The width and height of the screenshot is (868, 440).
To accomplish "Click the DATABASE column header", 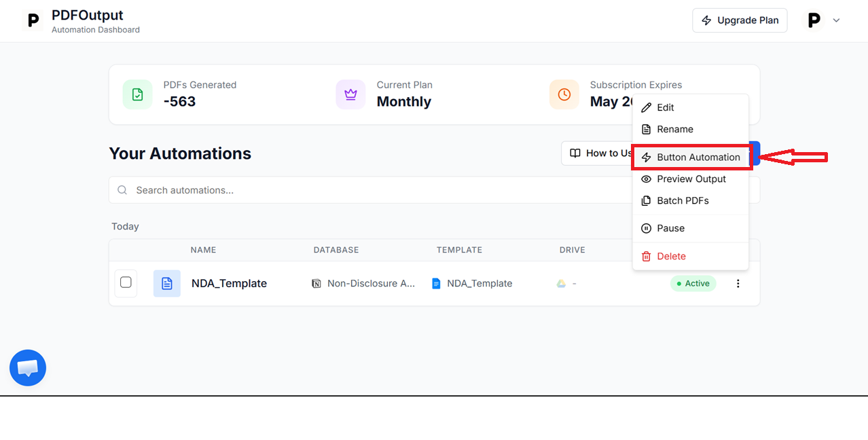I will coord(336,250).
